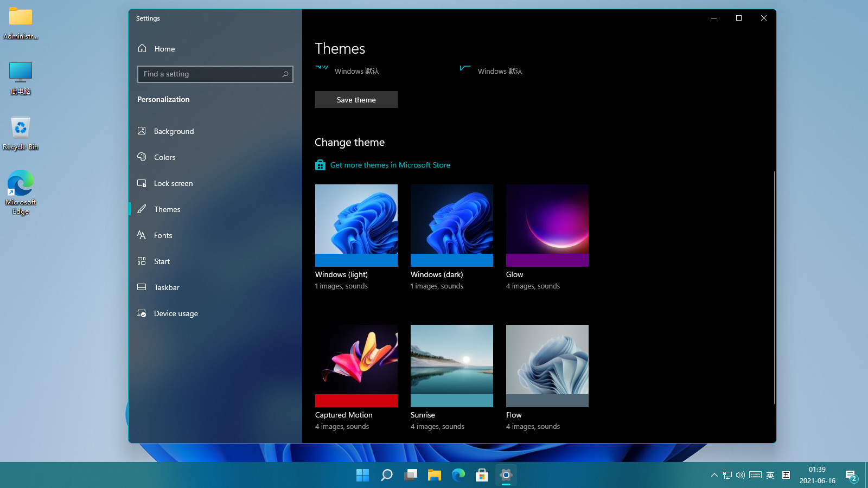Activate the Sunrise theme
The width and height of the screenshot is (868, 488).
[451, 365]
